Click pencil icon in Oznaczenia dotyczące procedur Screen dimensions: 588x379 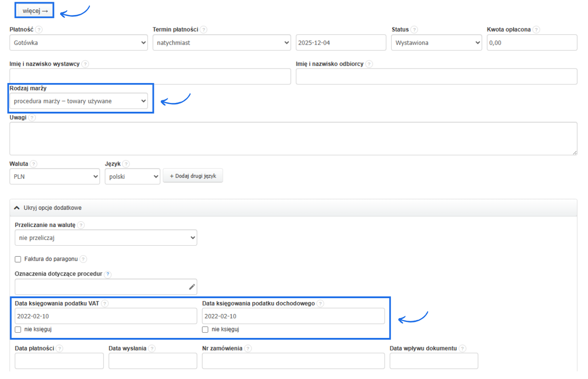click(192, 287)
